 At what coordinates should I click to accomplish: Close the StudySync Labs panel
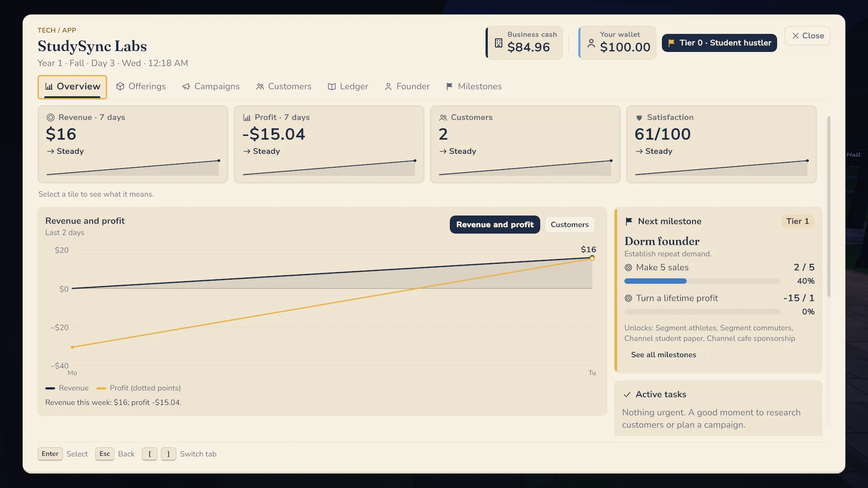807,36
